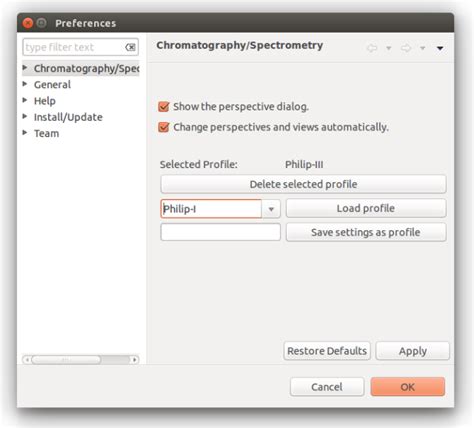474x428 pixels.
Task: Click the Selected Profile: label
Action: pos(199,164)
